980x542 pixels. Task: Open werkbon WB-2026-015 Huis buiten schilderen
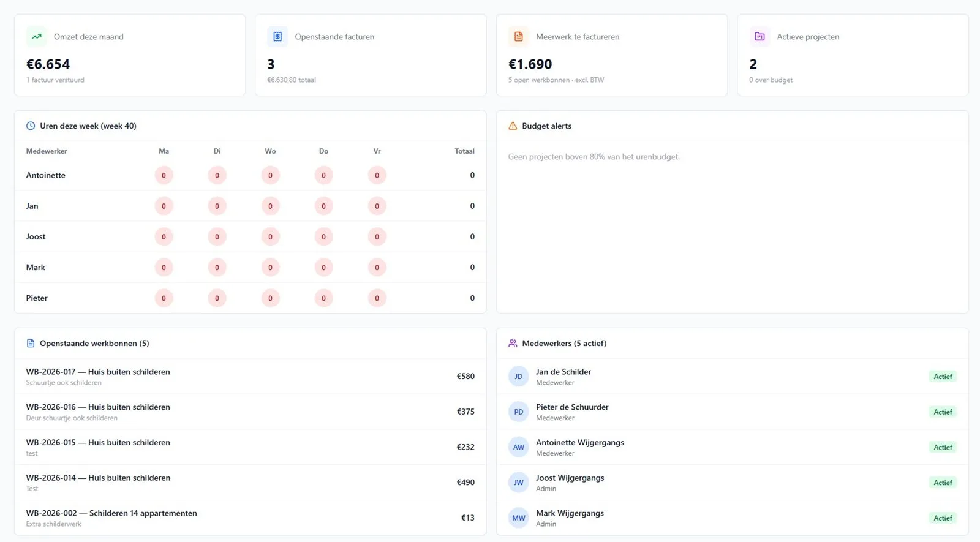pyautogui.click(x=250, y=447)
